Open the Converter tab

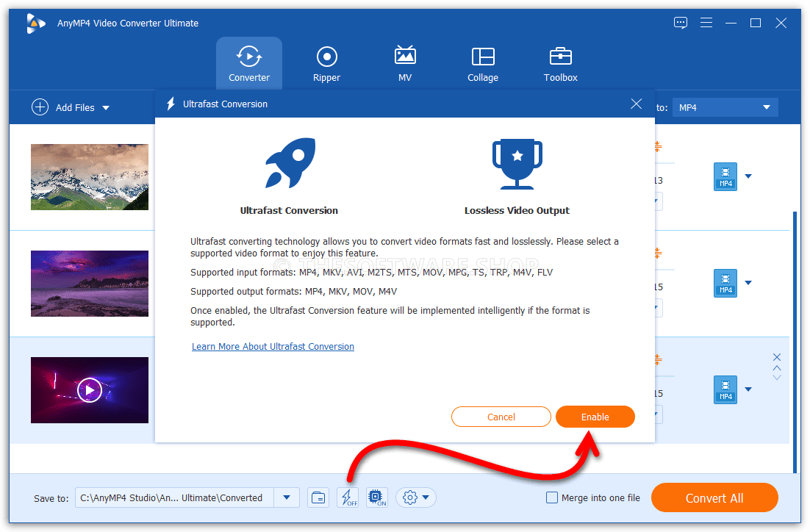249,63
